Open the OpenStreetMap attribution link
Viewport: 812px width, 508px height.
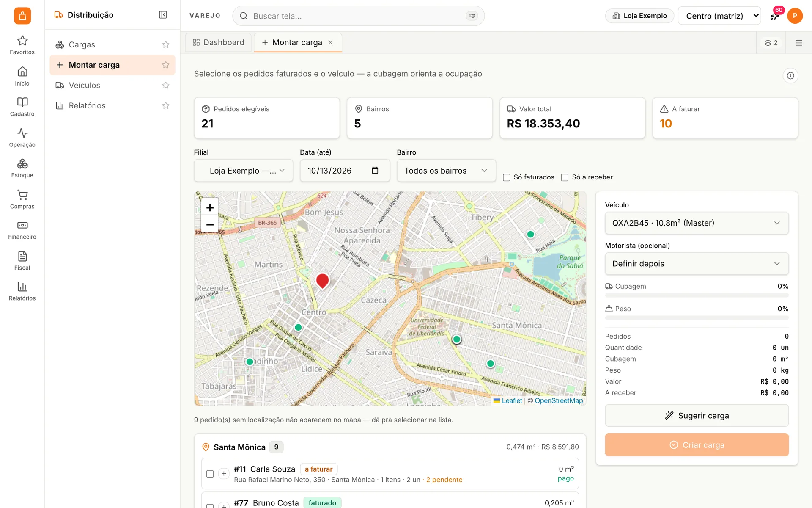(559, 401)
